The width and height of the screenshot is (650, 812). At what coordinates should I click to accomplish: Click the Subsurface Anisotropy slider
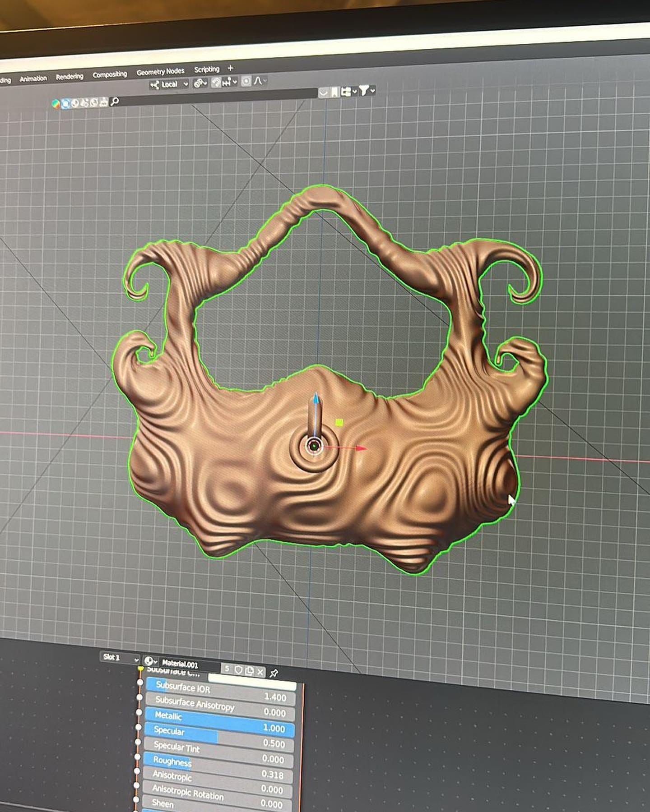coord(220,707)
